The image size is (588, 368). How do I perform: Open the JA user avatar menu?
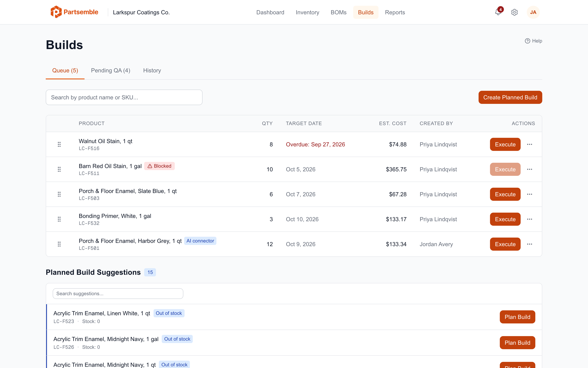pyautogui.click(x=533, y=12)
